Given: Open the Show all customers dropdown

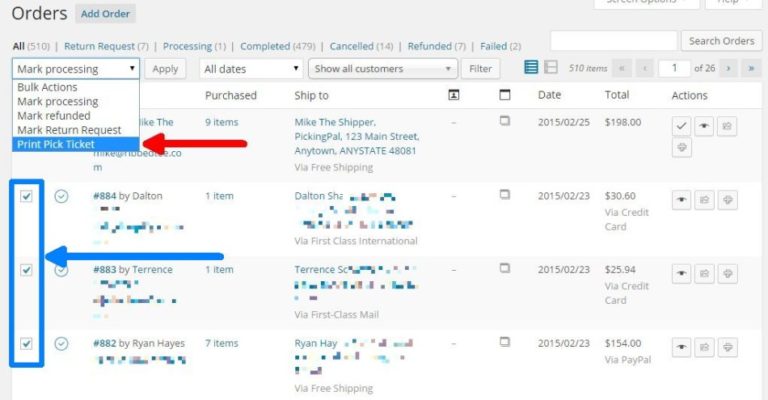Looking at the screenshot, I should coord(383,69).
